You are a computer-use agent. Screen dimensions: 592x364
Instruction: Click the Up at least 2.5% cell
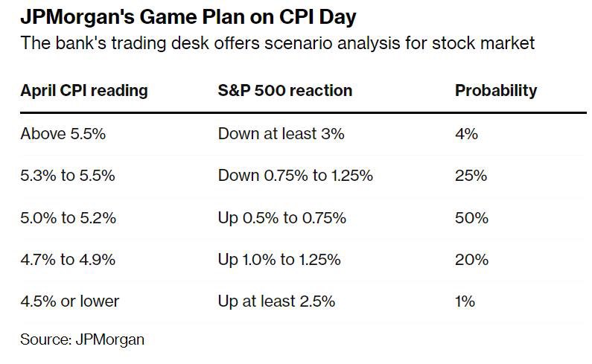(276, 301)
